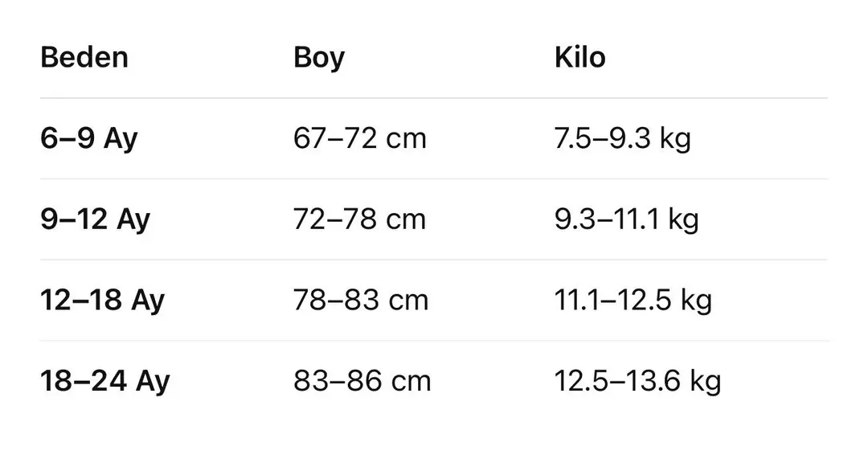Viewport: 868px width, 467px height.
Task: Click the 11.1–12.5 kg weight cell
Action: (x=633, y=300)
